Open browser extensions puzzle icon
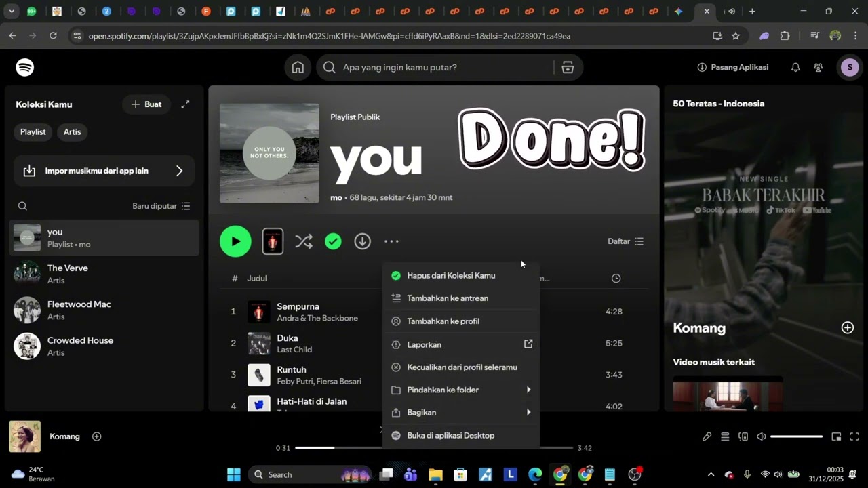868x488 pixels. (785, 36)
